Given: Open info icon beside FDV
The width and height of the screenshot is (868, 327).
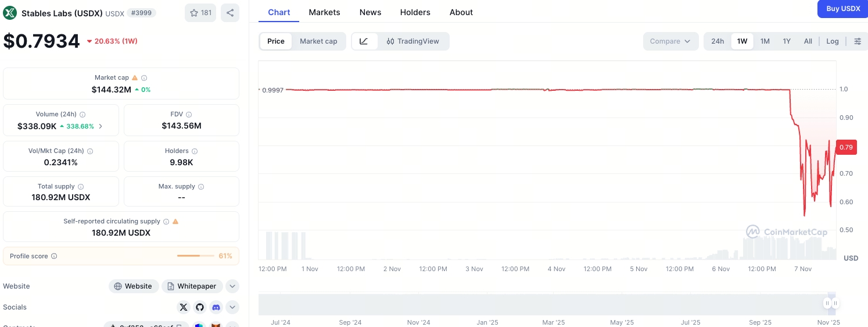Looking at the screenshot, I should (189, 115).
